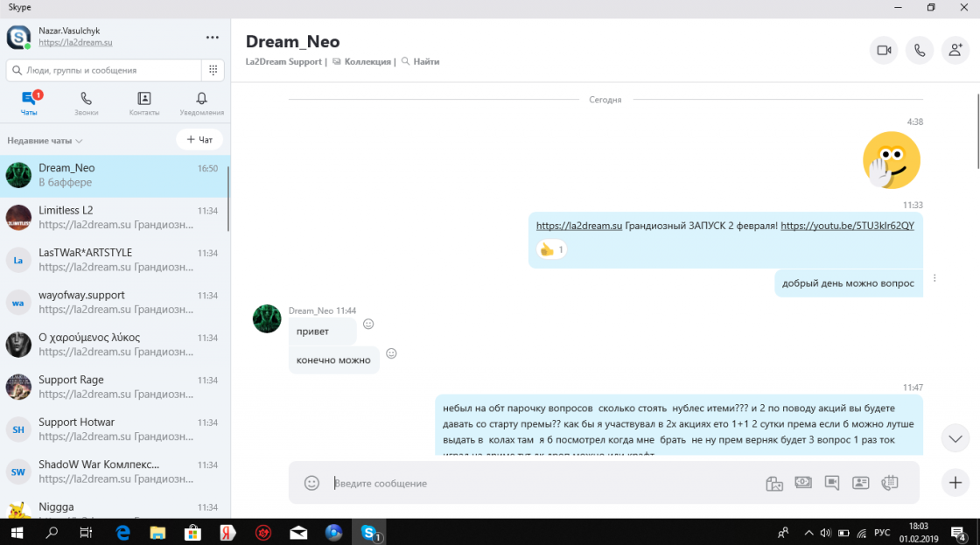Open the Limitless L2 conversation
The height and width of the screenshot is (545, 980).
(x=114, y=218)
